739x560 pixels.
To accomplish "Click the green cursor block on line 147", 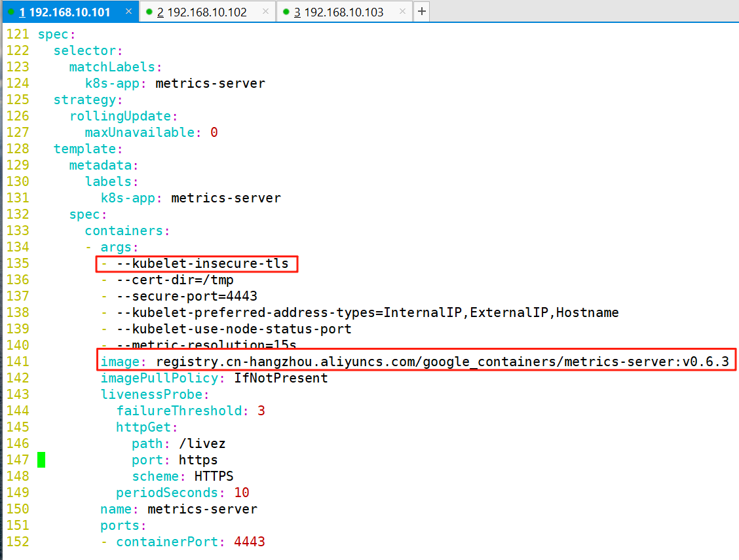I will (x=41, y=460).
